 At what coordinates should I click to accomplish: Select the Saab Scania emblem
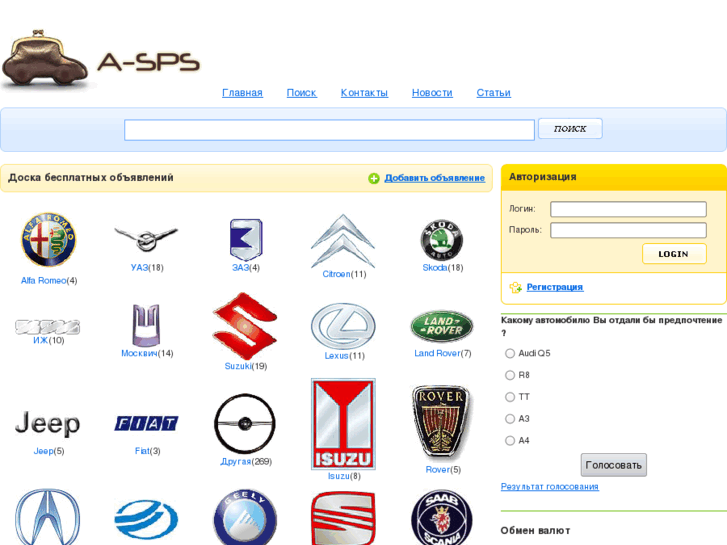[441, 518]
